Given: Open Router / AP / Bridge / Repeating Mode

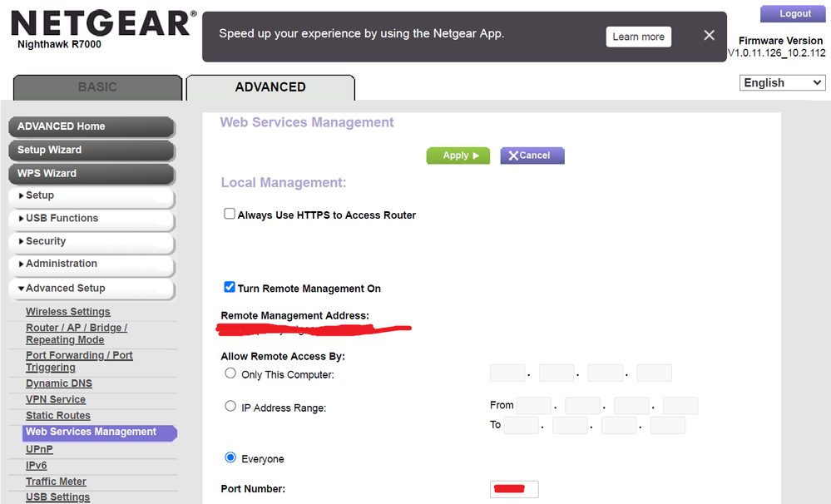Looking at the screenshot, I should pyautogui.click(x=77, y=334).
